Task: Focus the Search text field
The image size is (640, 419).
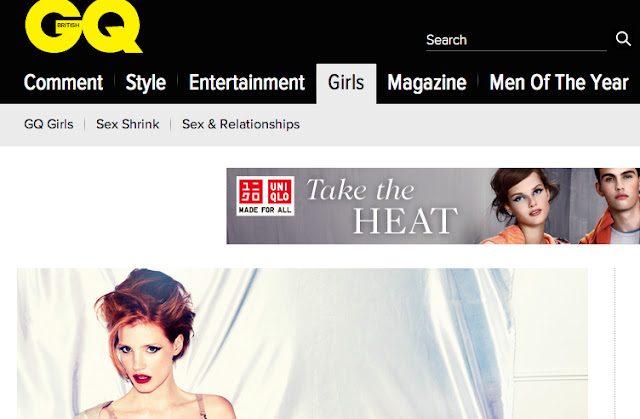Action: pyautogui.click(x=516, y=40)
